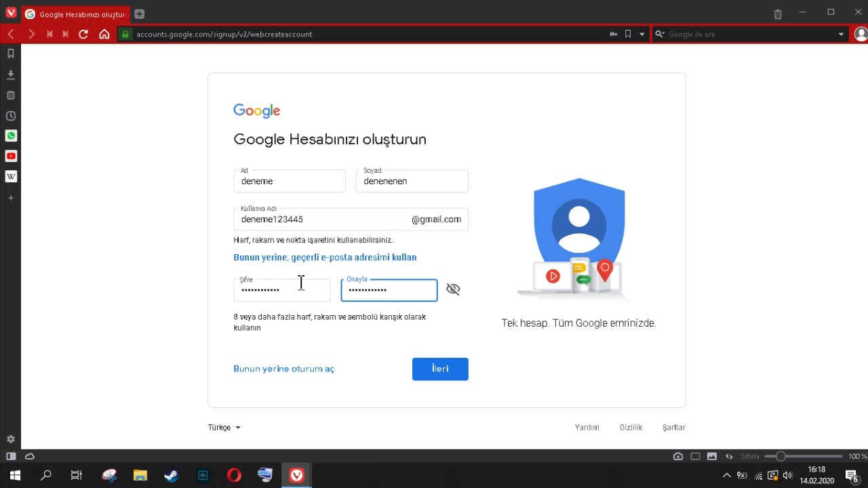The image size is (868, 488).
Task: Open Task View on the taskbar
Action: coord(77,475)
